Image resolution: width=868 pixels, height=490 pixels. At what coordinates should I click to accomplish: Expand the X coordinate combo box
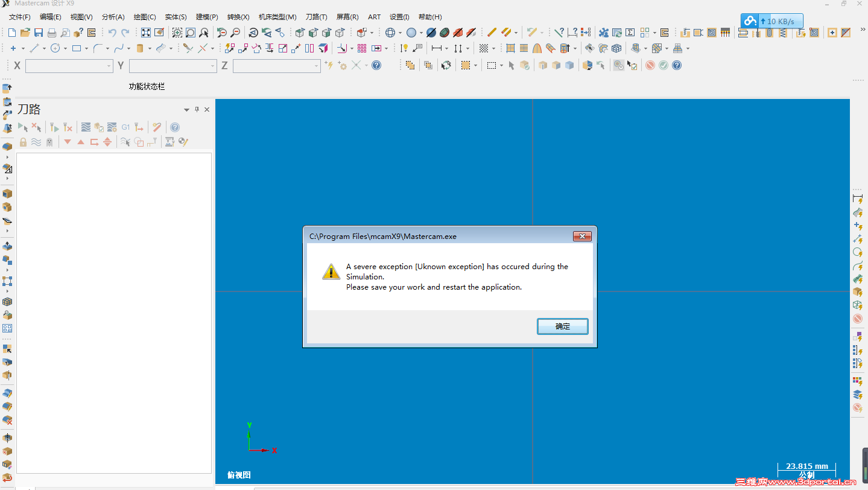pyautogui.click(x=109, y=66)
